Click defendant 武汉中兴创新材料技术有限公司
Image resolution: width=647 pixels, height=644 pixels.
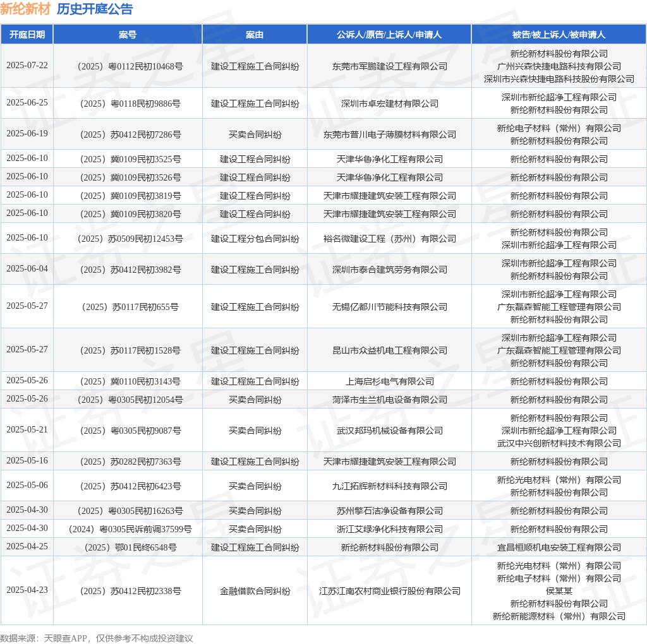pyautogui.click(x=559, y=443)
